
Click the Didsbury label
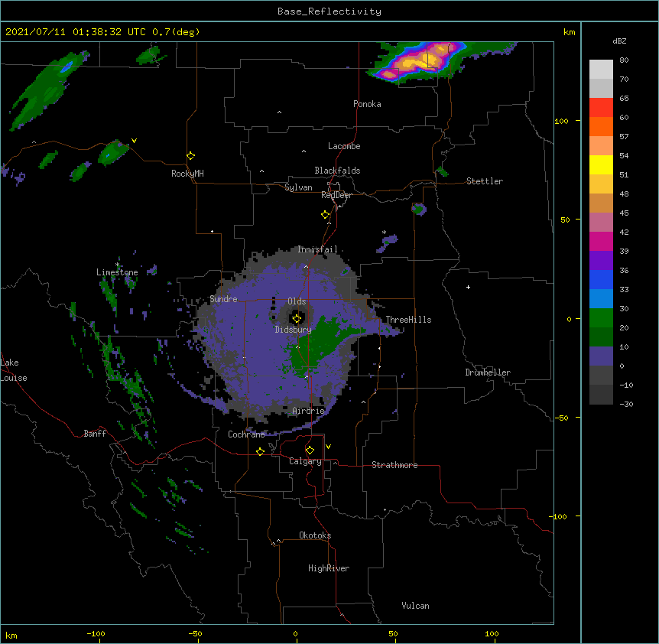[x=293, y=330]
